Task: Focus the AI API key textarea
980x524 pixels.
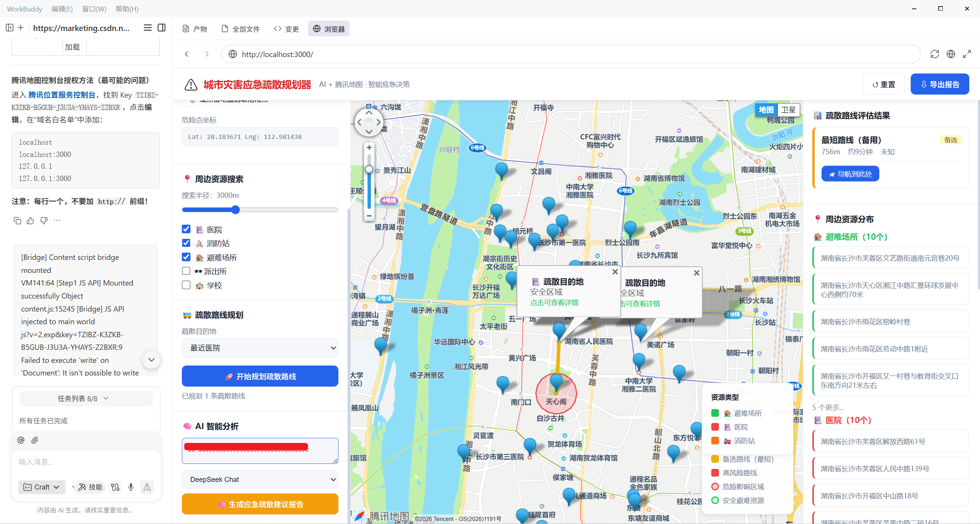Action: tap(260, 451)
